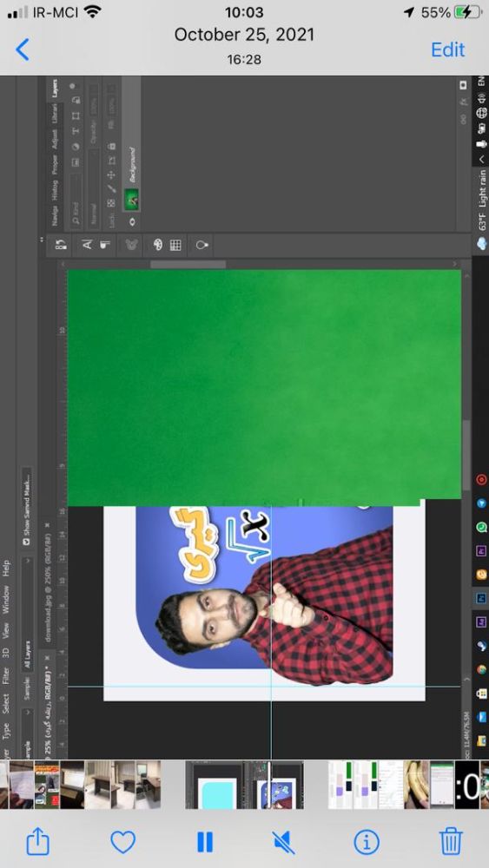Open the WhatsApp taskbar icon

pos(481,527)
